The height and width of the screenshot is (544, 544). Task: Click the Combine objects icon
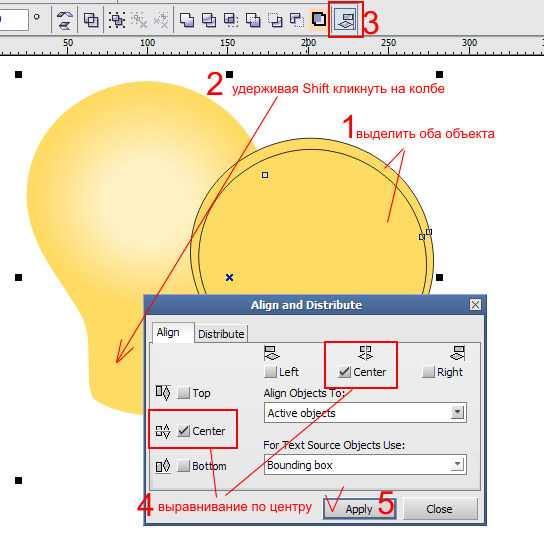(91, 19)
